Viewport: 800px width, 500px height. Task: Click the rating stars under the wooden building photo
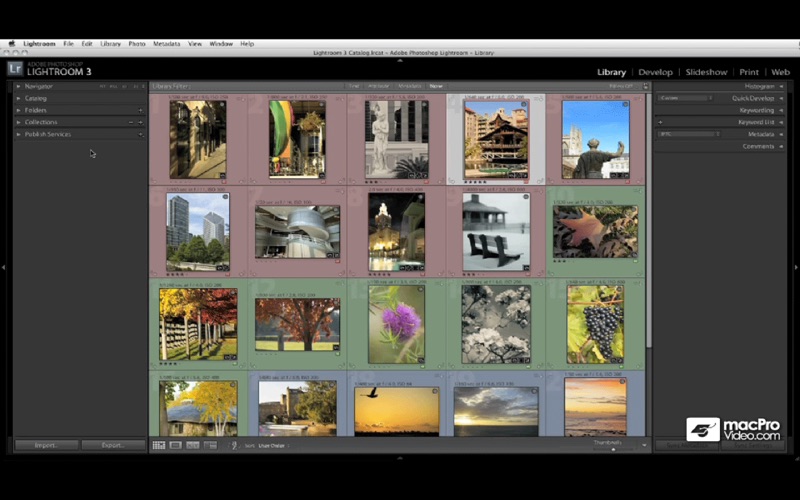tap(477, 182)
